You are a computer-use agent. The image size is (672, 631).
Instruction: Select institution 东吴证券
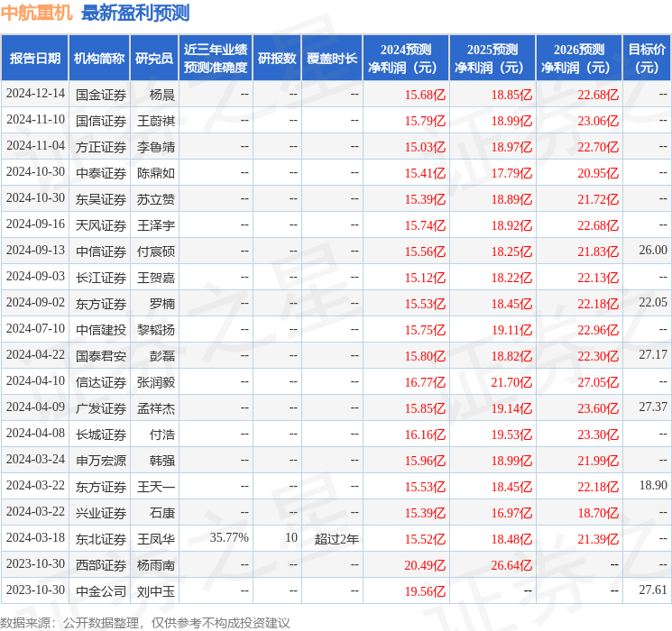click(x=101, y=199)
